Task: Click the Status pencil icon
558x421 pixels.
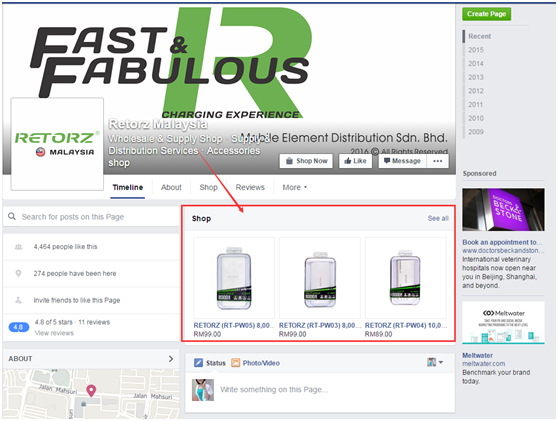Action: [x=198, y=363]
